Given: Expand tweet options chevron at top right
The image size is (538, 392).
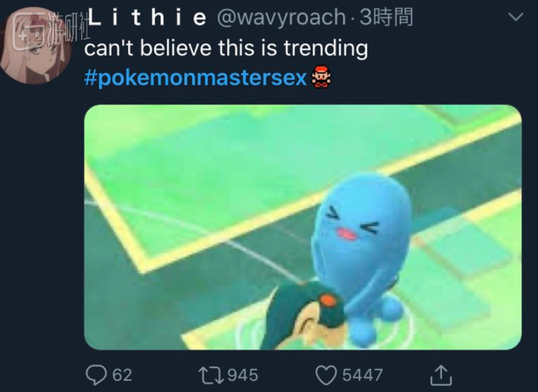Looking at the screenshot, I should click(515, 16).
